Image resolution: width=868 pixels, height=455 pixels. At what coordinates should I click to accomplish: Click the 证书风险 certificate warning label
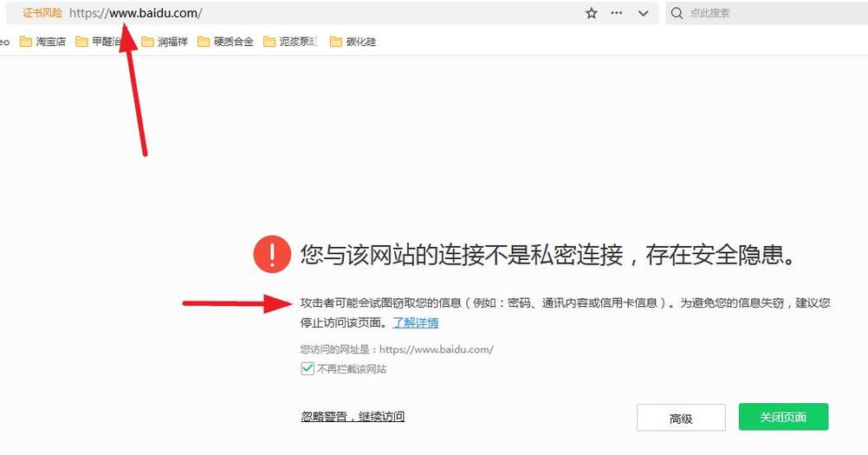42,13
